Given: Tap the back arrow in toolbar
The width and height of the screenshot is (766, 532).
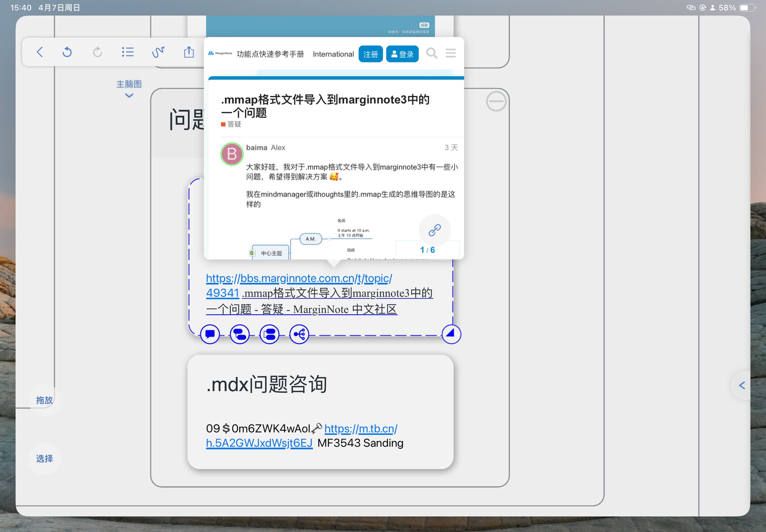Looking at the screenshot, I should click(x=39, y=52).
